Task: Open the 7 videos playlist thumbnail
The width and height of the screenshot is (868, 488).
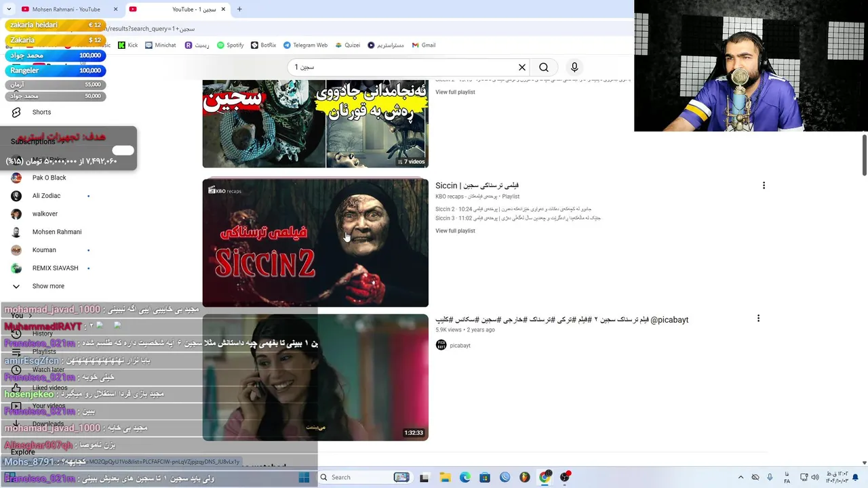Action: [x=315, y=123]
